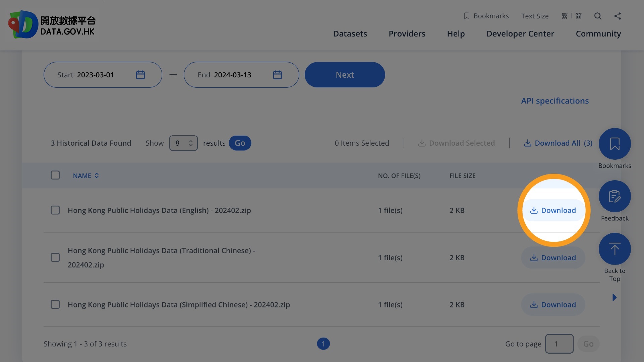This screenshot has height=362, width=644.
Task: Open the Datasets menu
Action: point(350,33)
